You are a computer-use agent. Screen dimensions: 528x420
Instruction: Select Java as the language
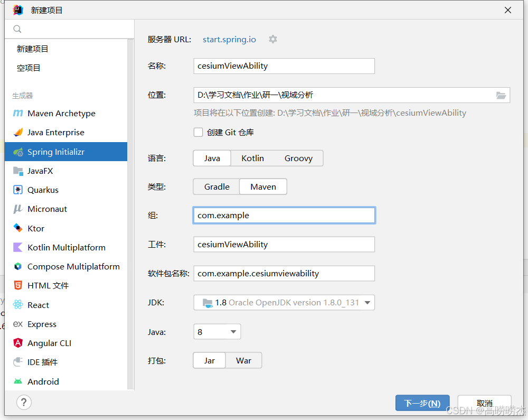pyautogui.click(x=212, y=158)
